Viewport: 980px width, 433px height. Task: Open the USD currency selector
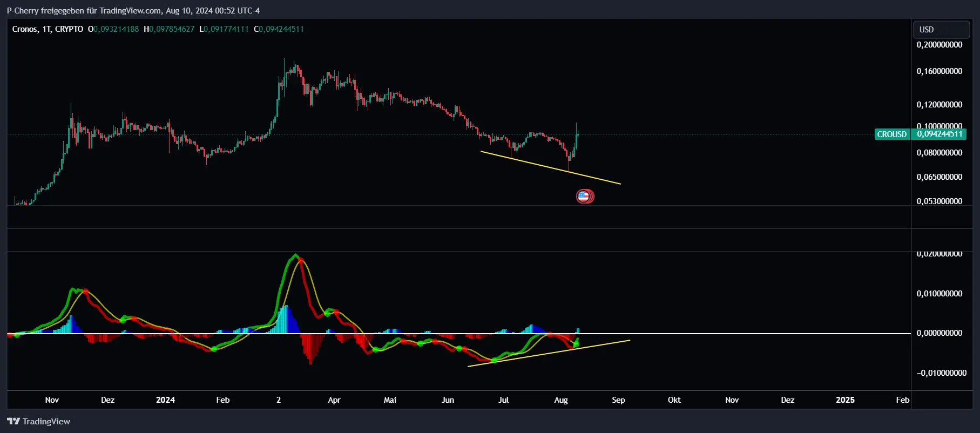pos(941,29)
